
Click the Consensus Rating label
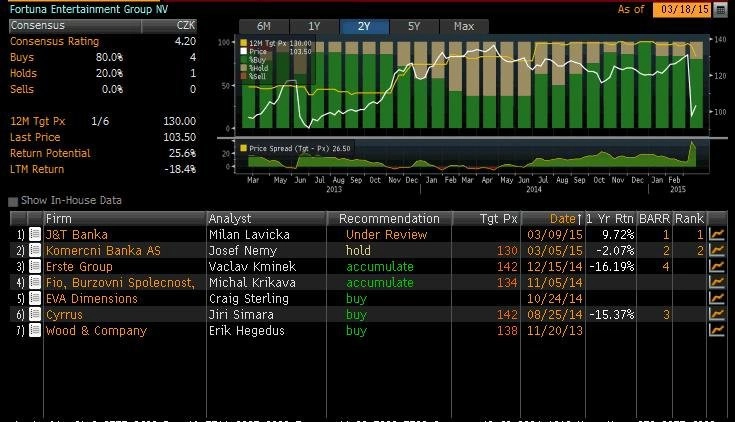click(x=54, y=41)
